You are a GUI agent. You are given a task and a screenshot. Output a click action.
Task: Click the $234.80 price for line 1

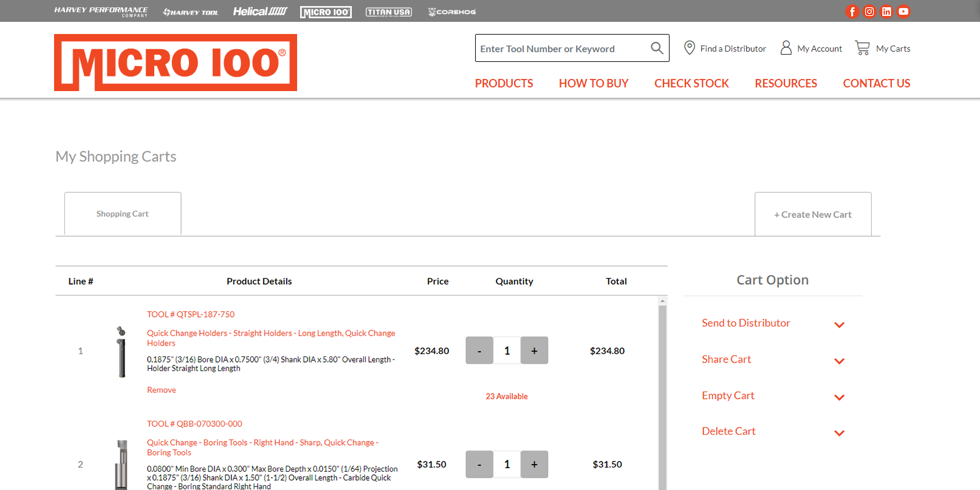(432, 351)
